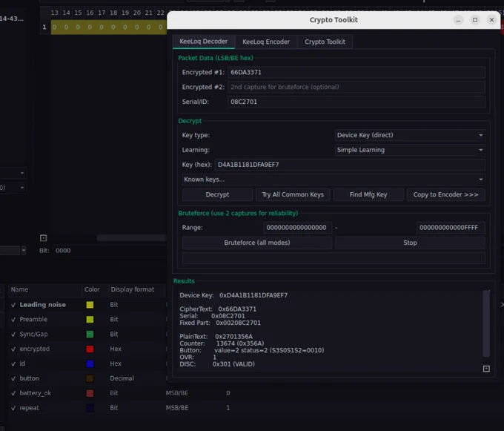
Task: Toggle the battery_ok label checkmark
Action: (13, 393)
